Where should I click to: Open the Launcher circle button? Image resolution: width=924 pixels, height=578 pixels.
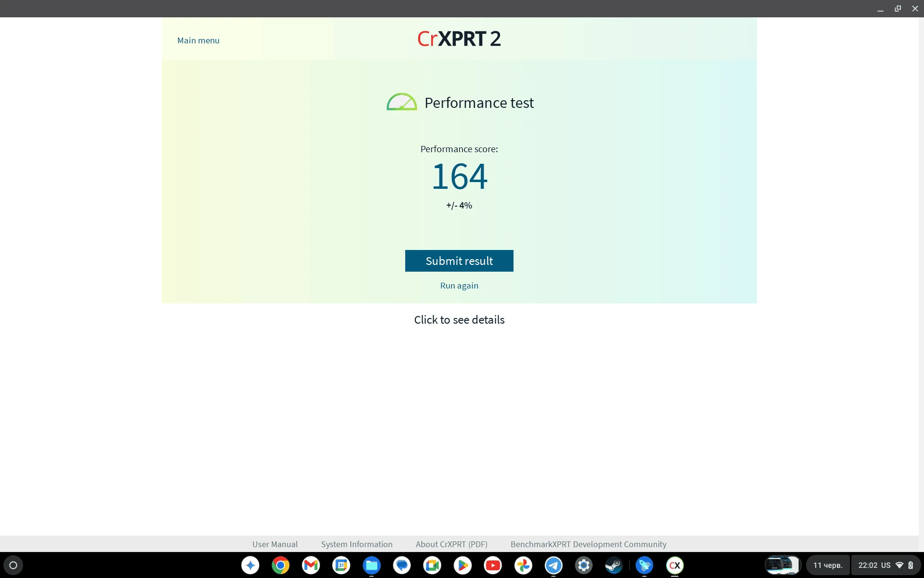pyautogui.click(x=13, y=565)
